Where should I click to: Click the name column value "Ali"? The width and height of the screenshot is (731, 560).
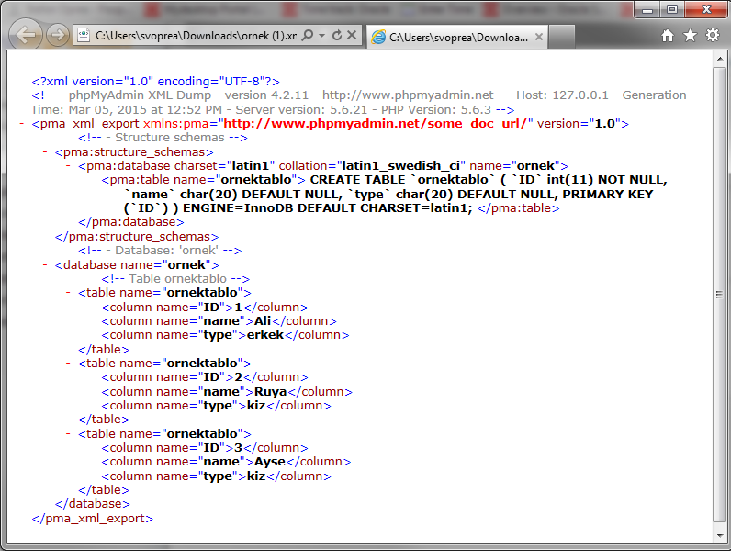263,321
